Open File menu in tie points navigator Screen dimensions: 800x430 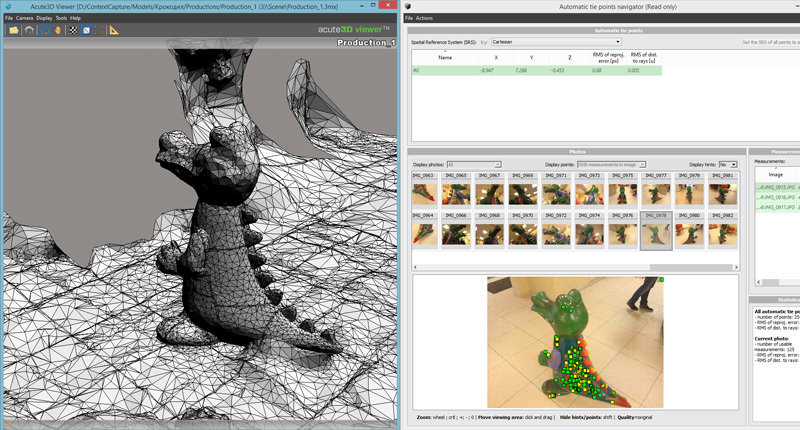409,18
